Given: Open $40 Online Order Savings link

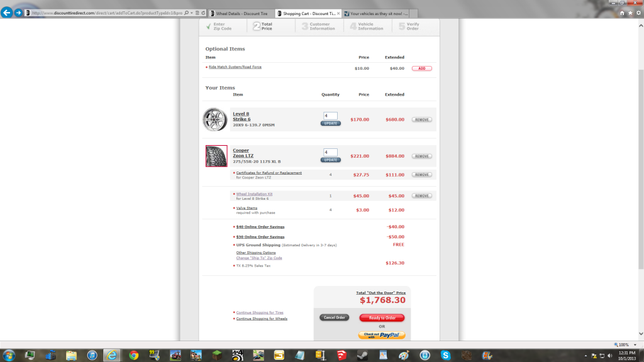Looking at the screenshot, I should click(260, 227).
